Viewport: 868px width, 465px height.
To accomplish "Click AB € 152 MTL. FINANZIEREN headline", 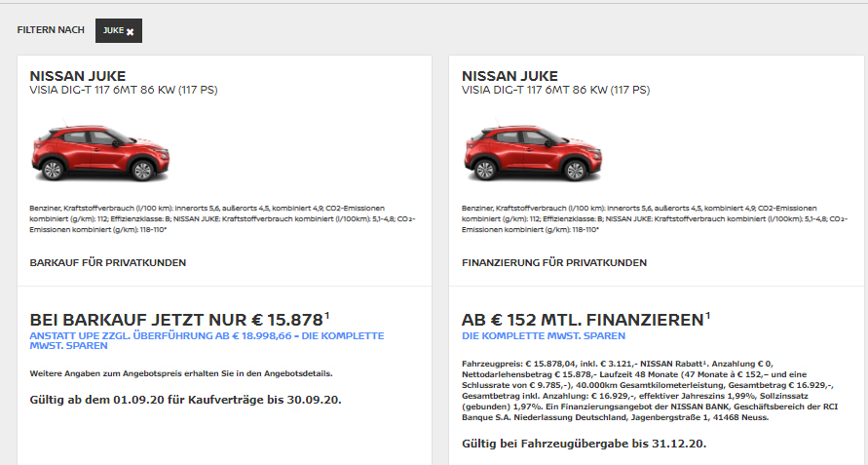I will [x=585, y=319].
